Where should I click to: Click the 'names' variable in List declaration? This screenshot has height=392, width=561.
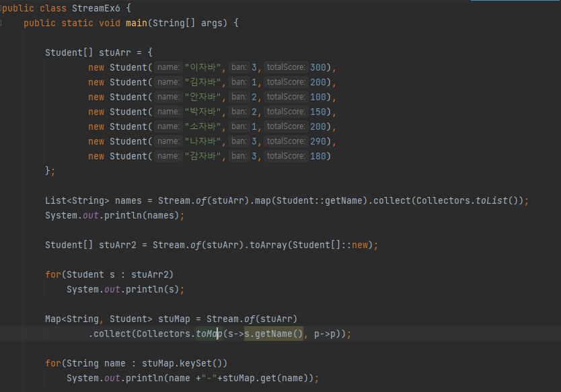click(x=128, y=200)
